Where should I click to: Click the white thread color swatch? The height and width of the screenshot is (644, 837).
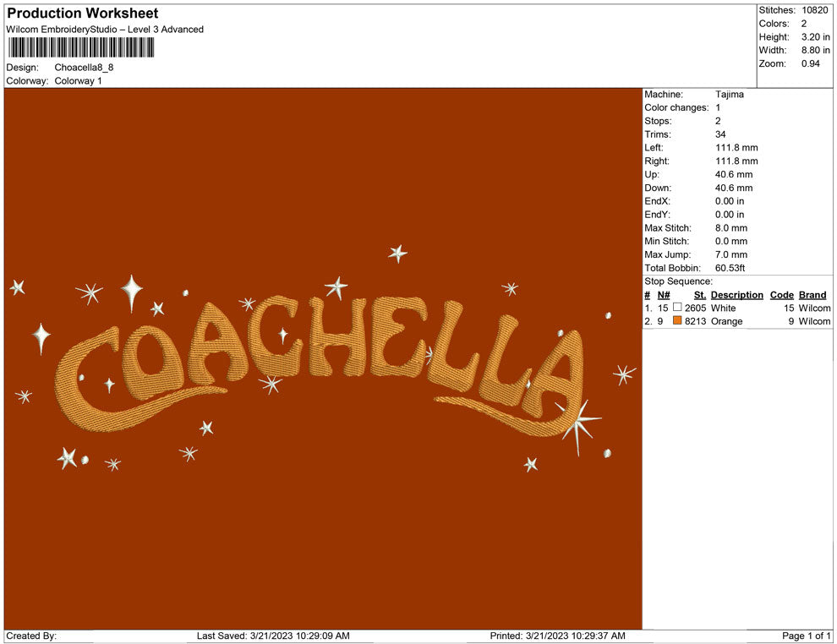(x=677, y=308)
